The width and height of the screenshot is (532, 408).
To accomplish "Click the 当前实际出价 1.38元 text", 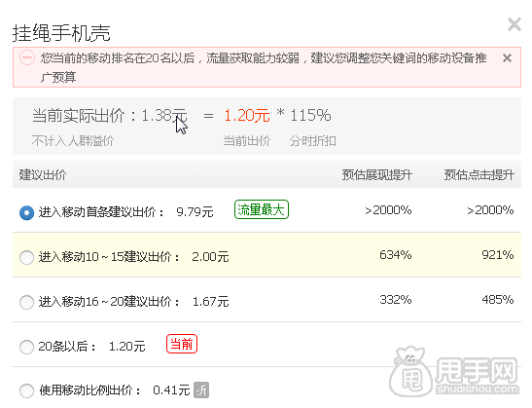I will [110, 116].
